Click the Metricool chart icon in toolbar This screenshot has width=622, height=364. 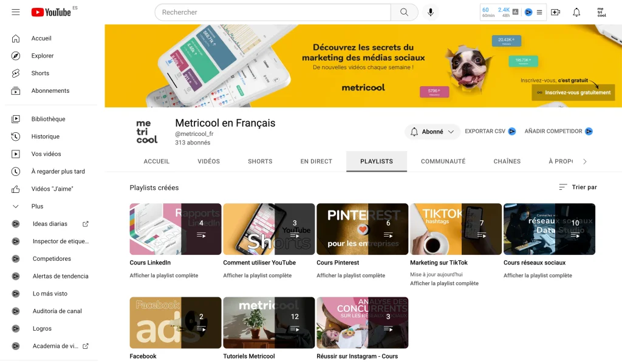pyautogui.click(x=515, y=12)
